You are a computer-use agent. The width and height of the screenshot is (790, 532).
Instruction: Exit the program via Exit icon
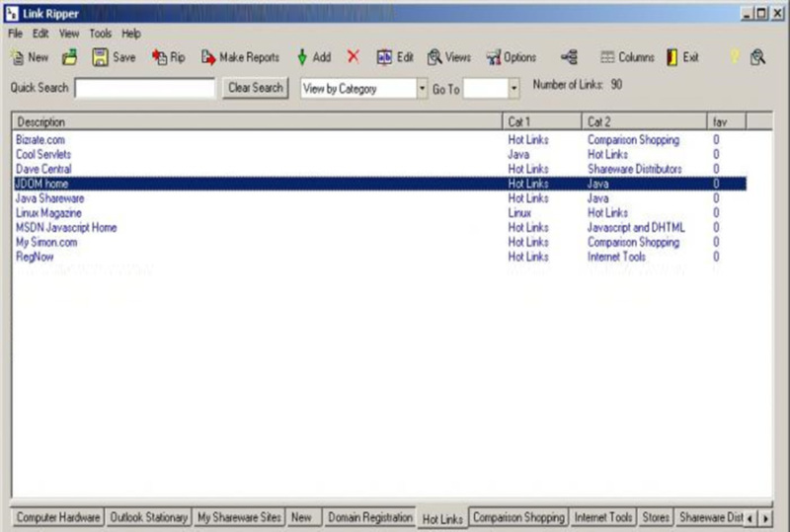coord(672,57)
